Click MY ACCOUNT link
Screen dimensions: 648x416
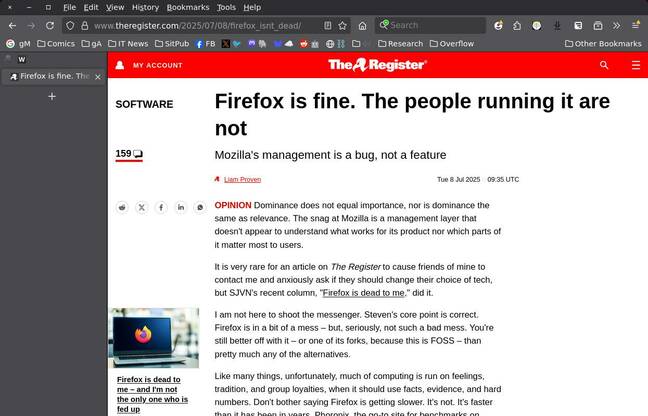coord(157,65)
